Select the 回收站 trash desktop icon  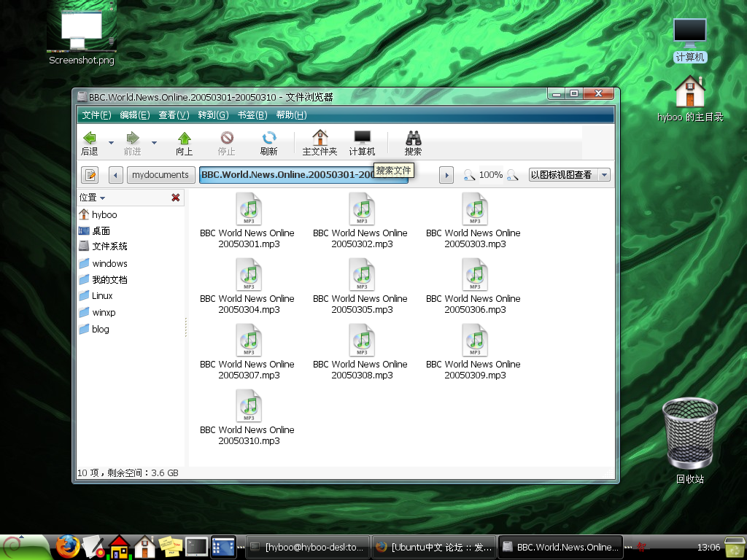click(690, 440)
